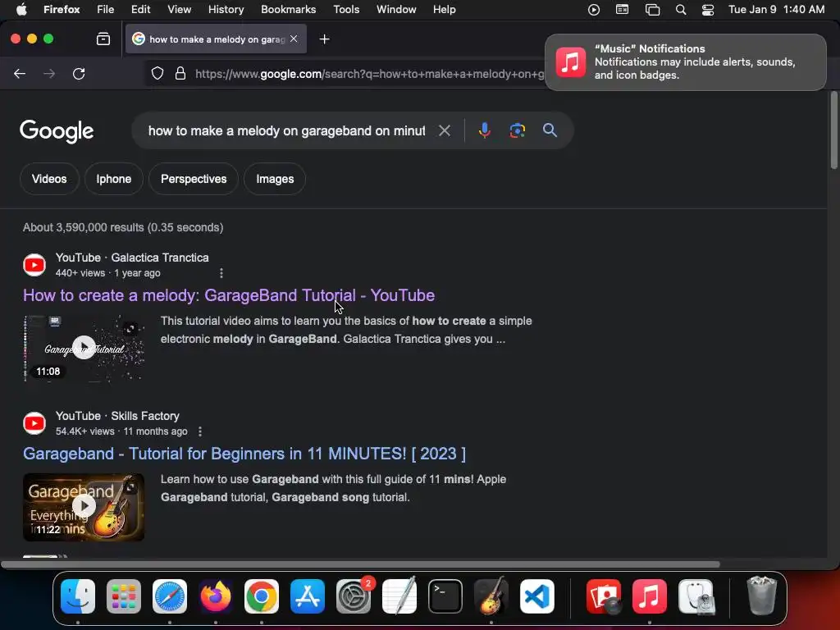Open Music app from the Dock

pyautogui.click(x=650, y=596)
